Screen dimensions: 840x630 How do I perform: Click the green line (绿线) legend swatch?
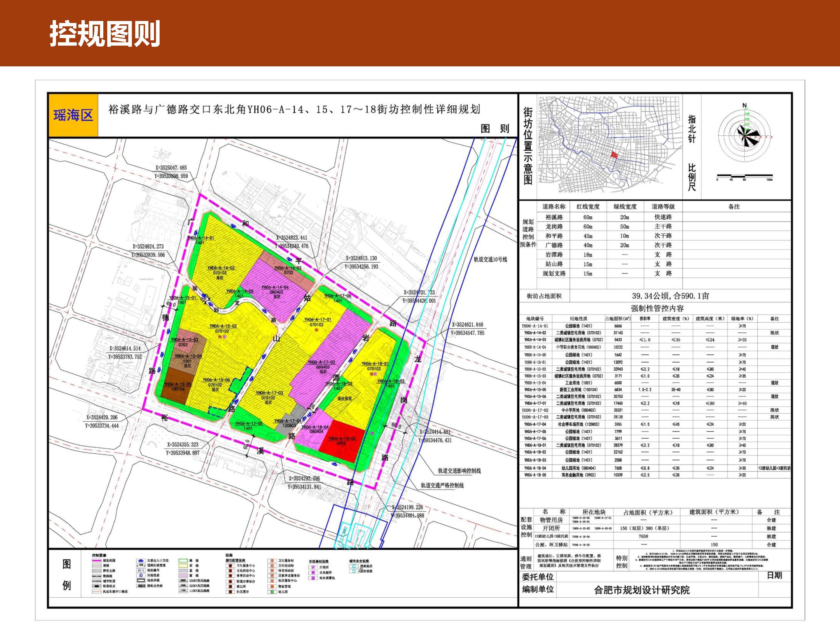(x=183, y=561)
